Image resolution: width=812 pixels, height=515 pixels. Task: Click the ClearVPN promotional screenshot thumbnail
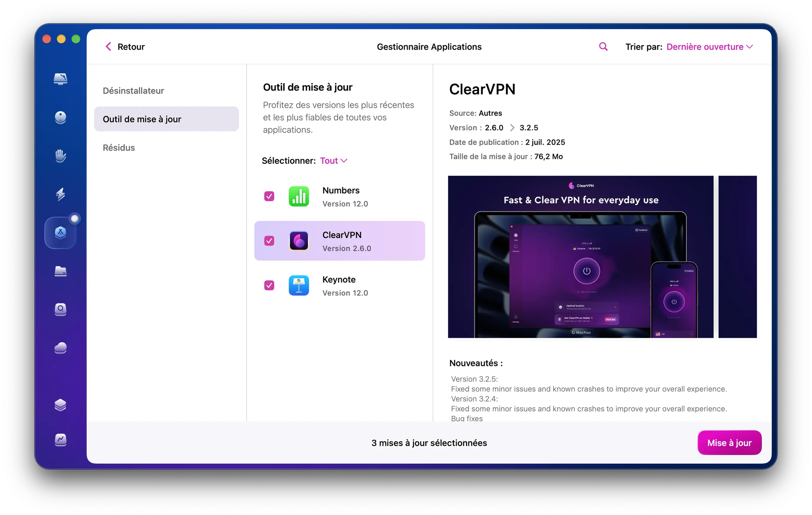point(580,257)
